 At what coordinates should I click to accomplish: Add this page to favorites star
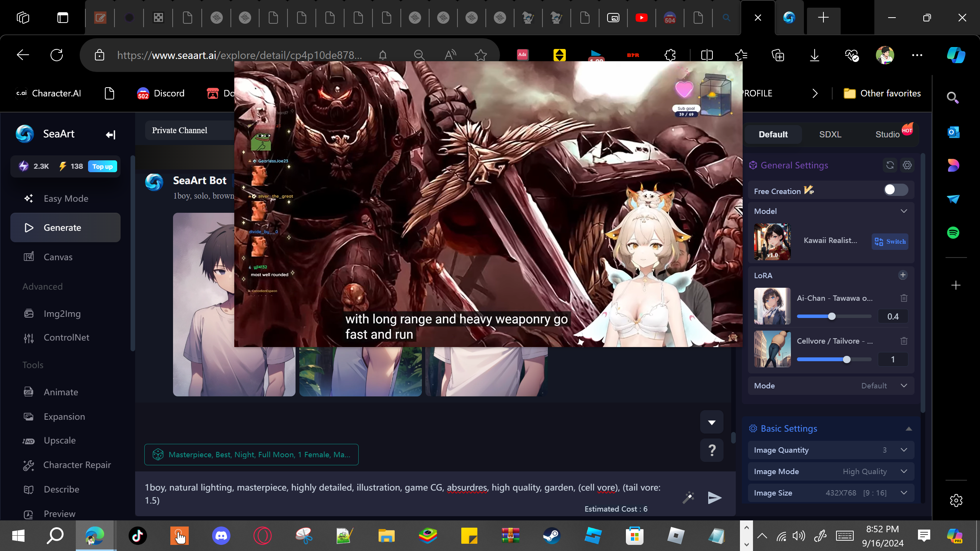[480, 55]
